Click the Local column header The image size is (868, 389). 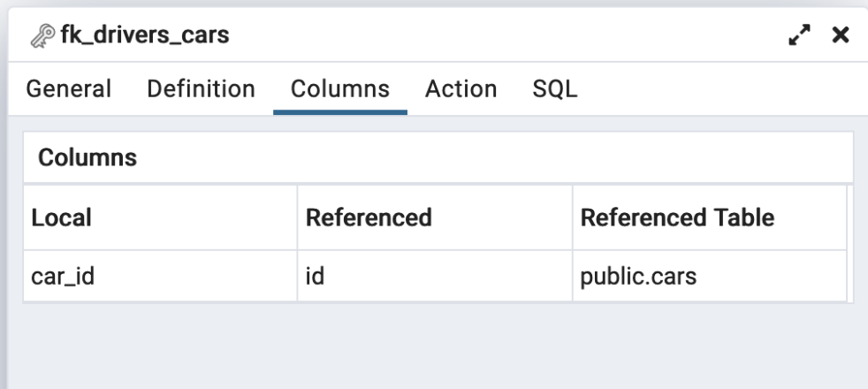[62, 217]
